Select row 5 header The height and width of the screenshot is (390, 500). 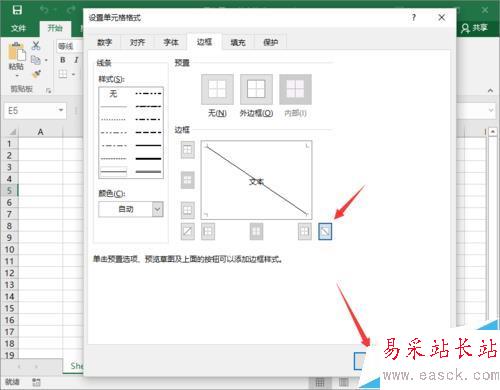pos(9,191)
